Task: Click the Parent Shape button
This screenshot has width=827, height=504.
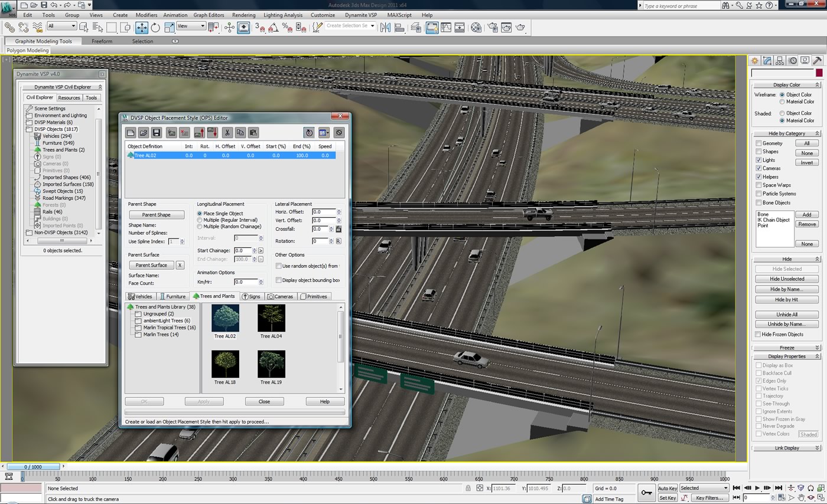Action: 156,215
